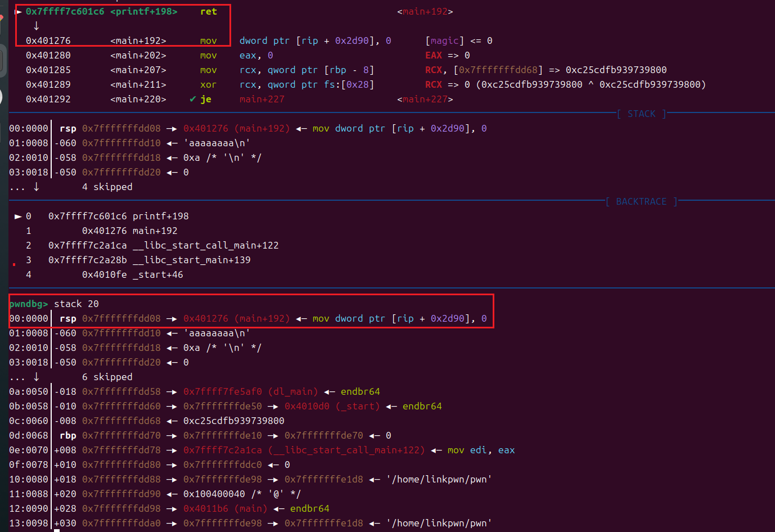Click the down arrow beside '6 skipped'
Viewport: 775px width, 532px height.
37,377
